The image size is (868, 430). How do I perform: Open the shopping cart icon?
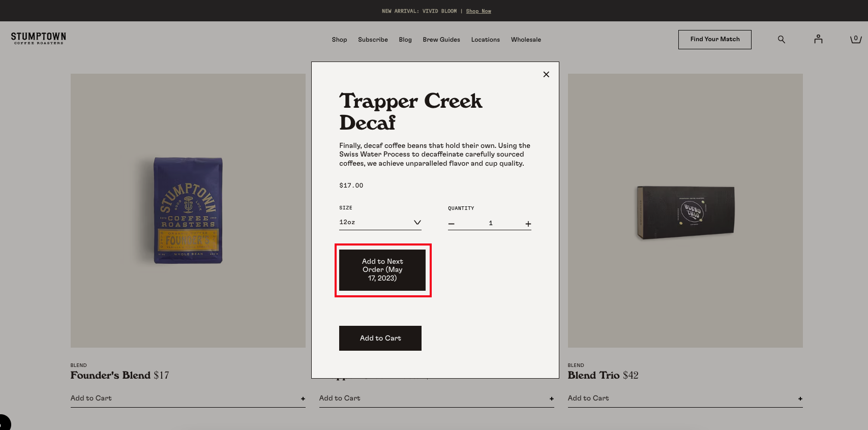pyautogui.click(x=856, y=39)
